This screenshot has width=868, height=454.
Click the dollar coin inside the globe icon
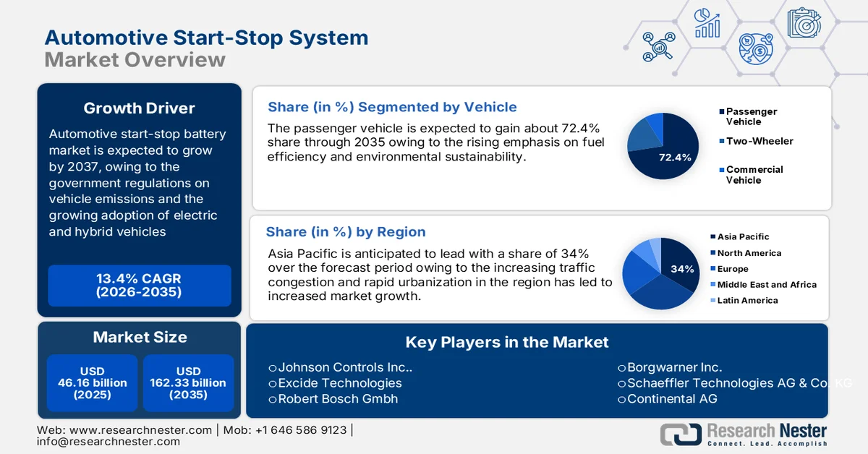pos(759,51)
